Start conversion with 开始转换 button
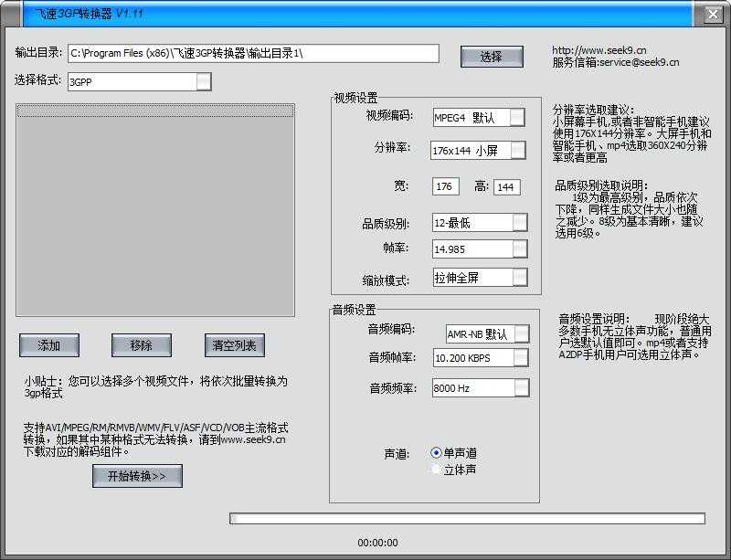 click(138, 476)
